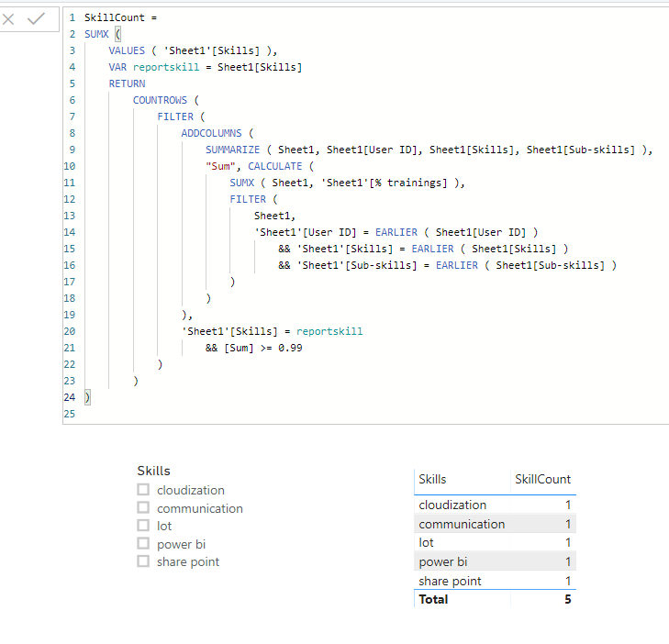This screenshot has width=669, height=644.
Task: Cancel formula edit with the X icon
Action: (x=8, y=19)
